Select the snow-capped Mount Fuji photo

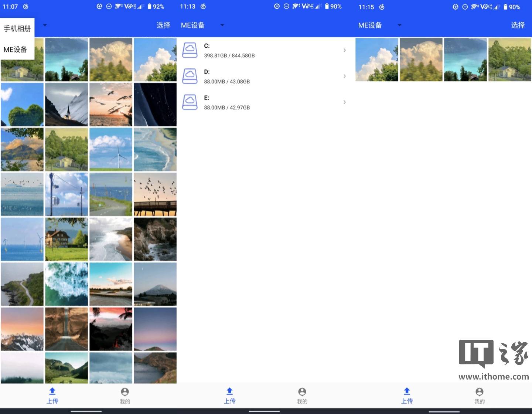click(155, 284)
